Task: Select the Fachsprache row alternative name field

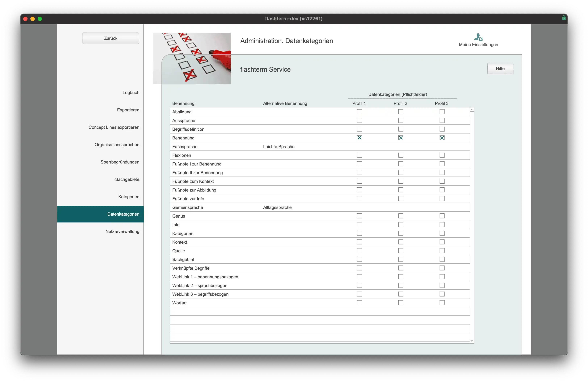Action: point(279,147)
